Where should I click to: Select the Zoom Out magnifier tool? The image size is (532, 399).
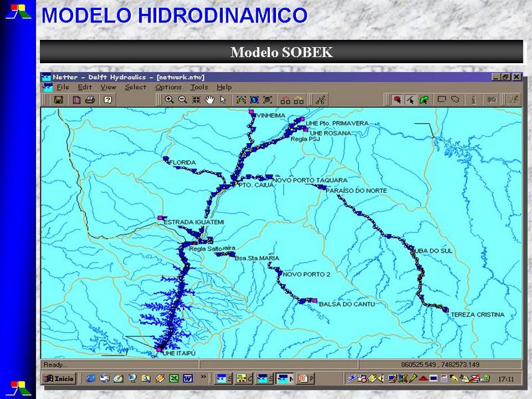pyautogui.click(x=182, y=100)
